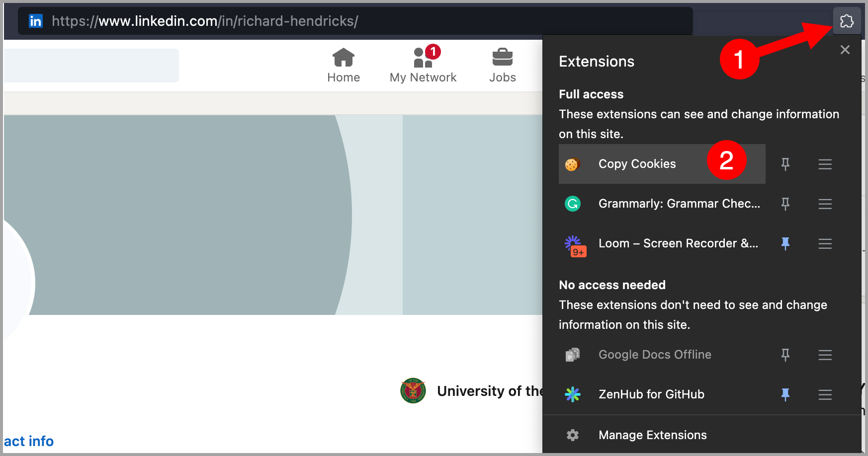868x456 pixels.
Task: Click the 'Full access' heading text
Action: (591, 94)
